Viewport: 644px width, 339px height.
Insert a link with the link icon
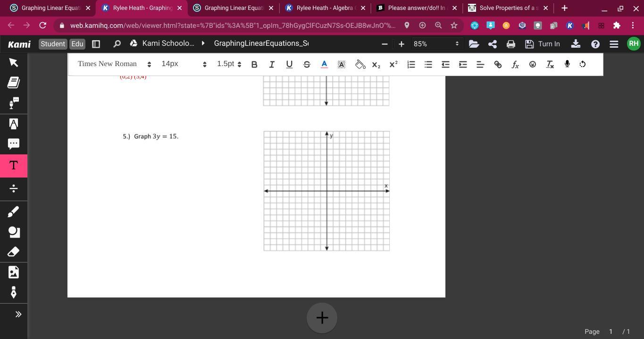pyautogui.click(x=498, y=64)
